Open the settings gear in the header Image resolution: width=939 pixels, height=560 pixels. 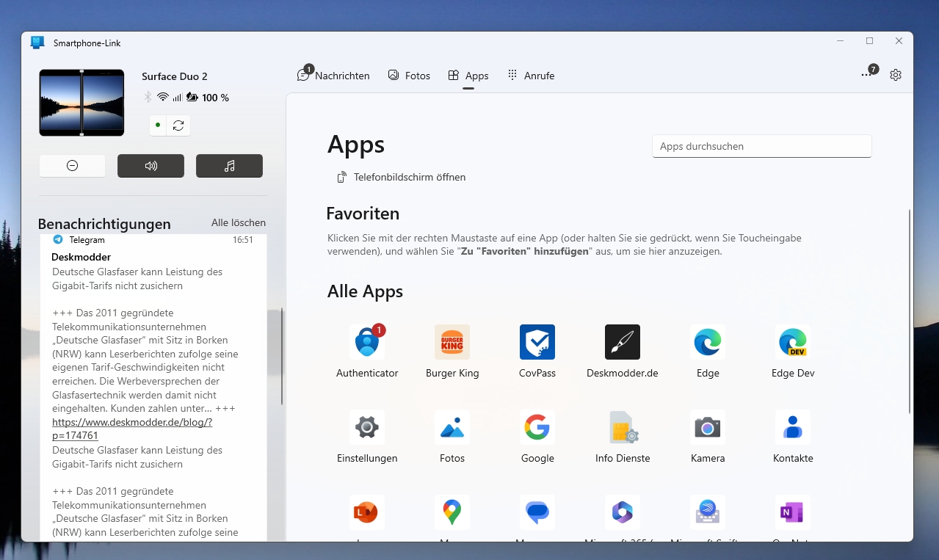coord(896,75)
